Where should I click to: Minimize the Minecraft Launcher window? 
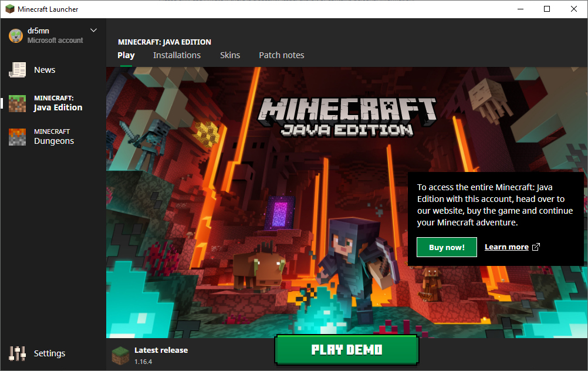click(521, 9)
